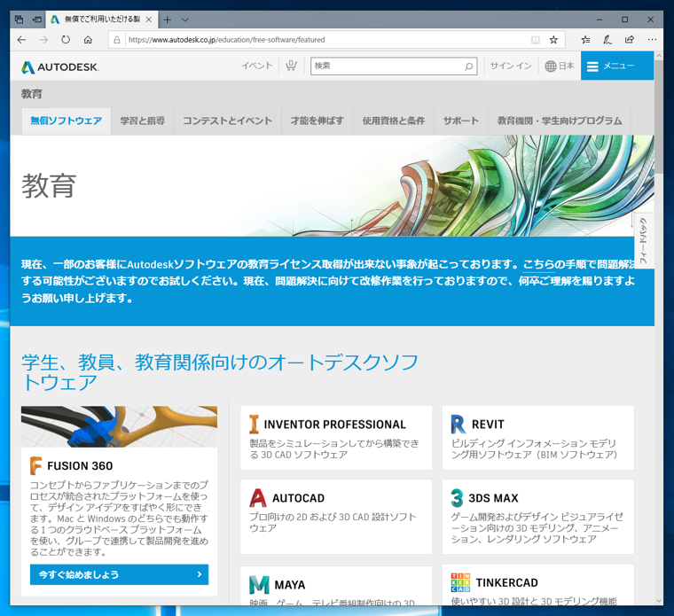Refresh the page with reload icon

66,40
